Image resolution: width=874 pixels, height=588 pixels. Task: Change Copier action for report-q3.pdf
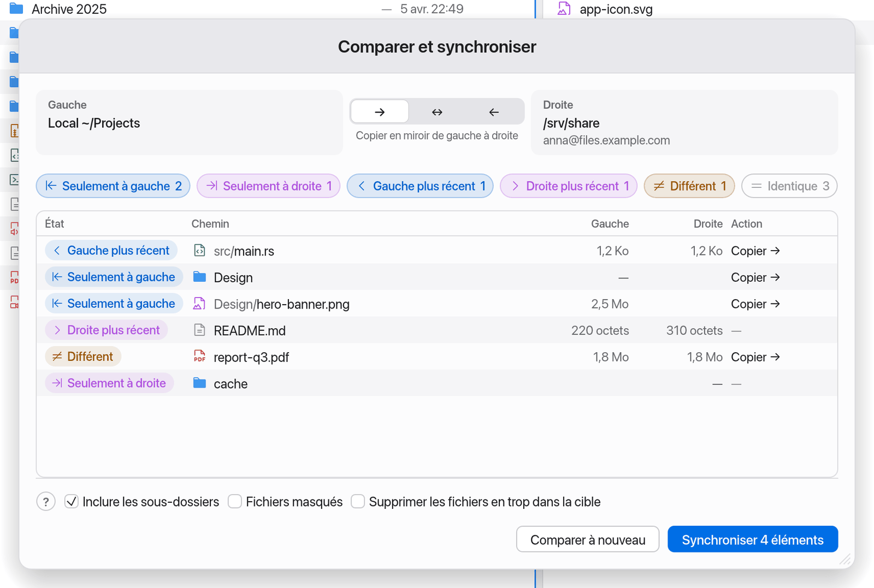755,357
